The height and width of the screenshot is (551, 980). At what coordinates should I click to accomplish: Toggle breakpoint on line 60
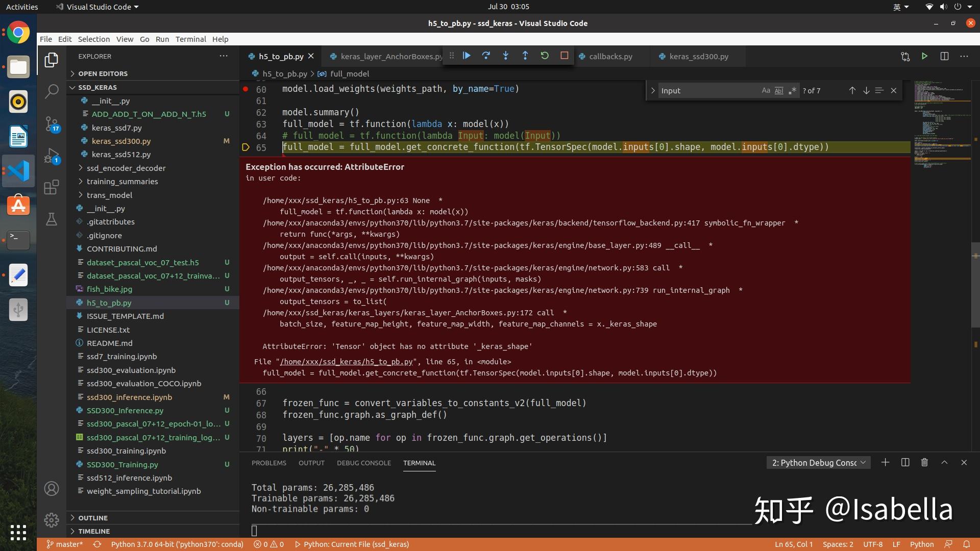[246, 89]
